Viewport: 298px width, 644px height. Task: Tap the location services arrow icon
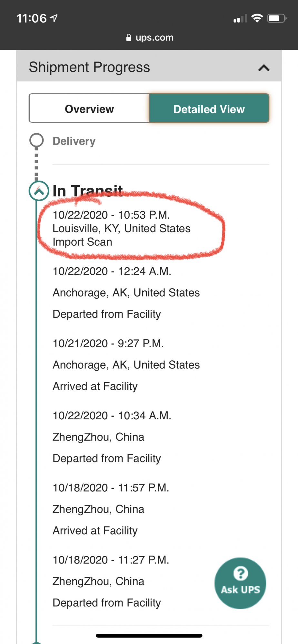(x=54, y=18)
